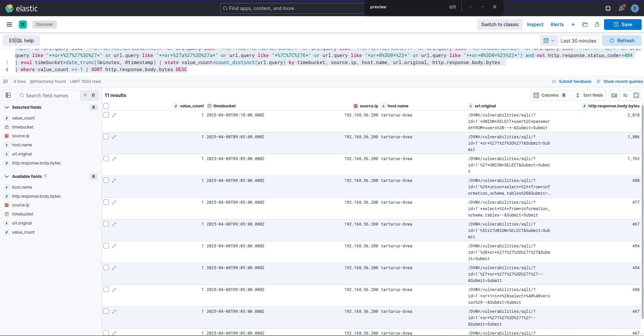This screenshot has height=336, width=644.
Task: Expand the first result row details
Action: 114,115
